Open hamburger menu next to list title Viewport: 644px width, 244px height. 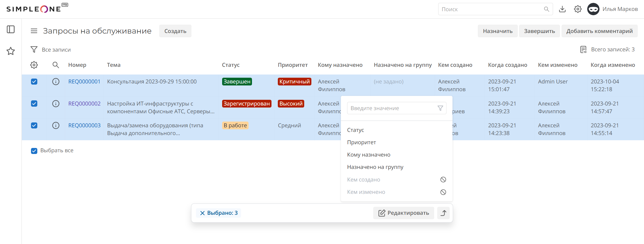point(34,31)
